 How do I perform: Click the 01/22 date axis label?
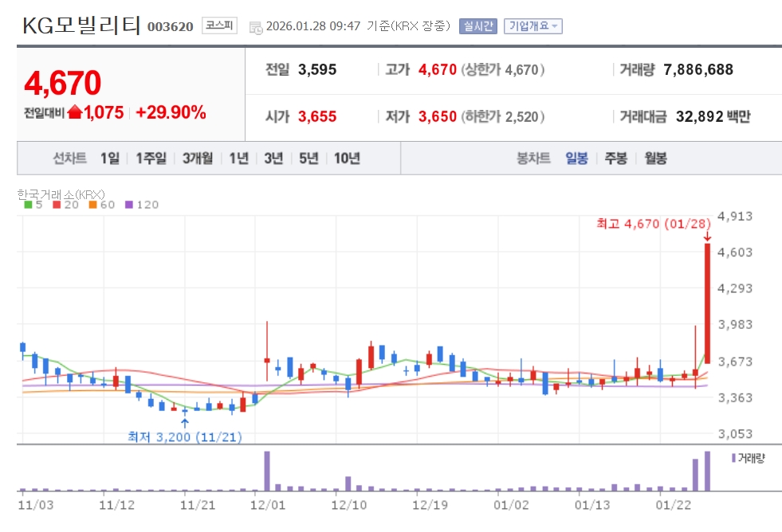(674, 505)
